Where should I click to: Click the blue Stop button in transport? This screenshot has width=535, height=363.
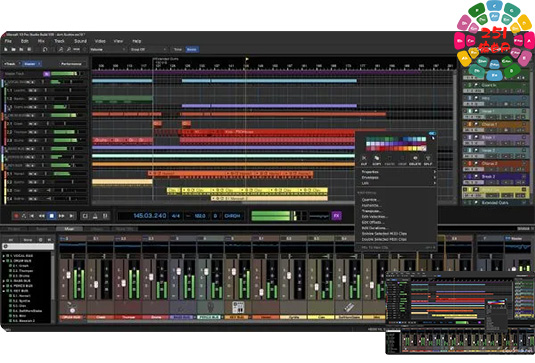pyautogui.click(x=52, y=216)
